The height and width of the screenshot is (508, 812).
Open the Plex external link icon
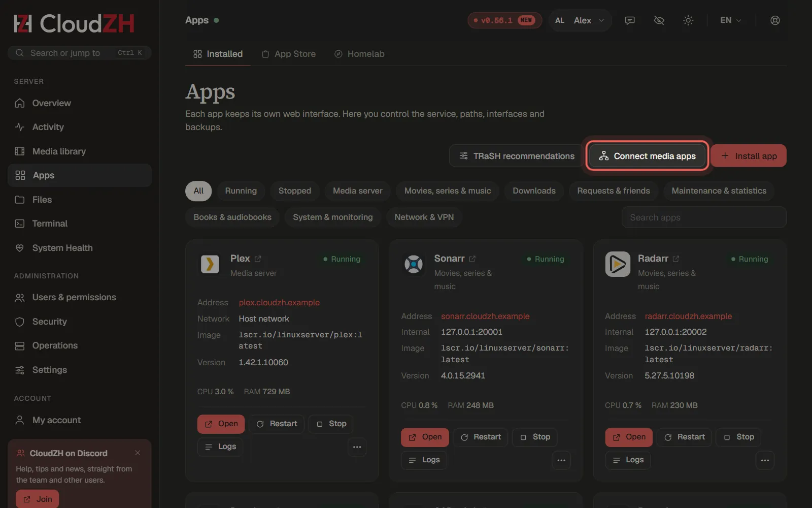tap(258, 259)
